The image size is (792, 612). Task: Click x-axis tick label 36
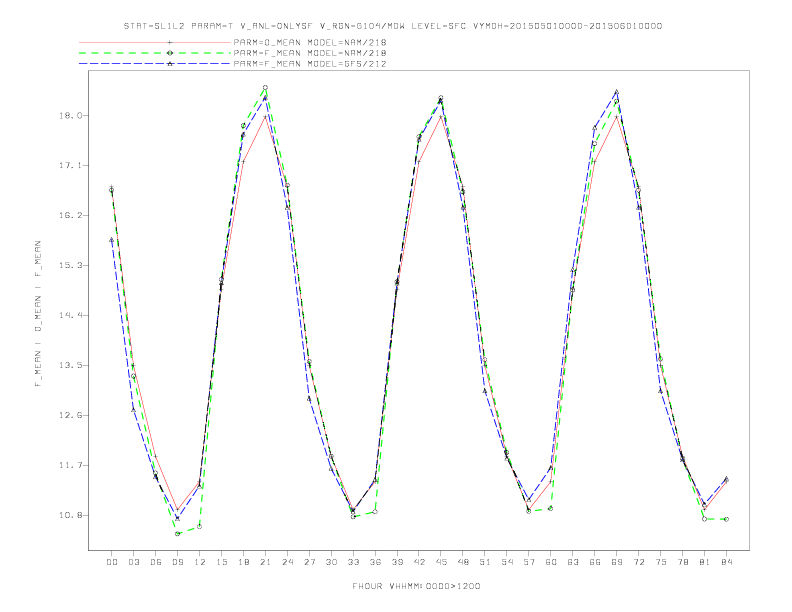pyautogui.click(x=375, y=562)
